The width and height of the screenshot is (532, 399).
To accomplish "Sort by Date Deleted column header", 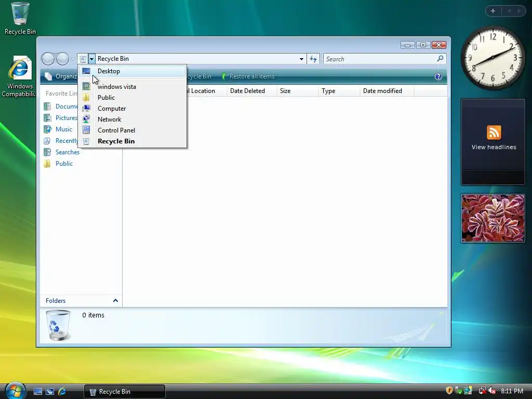I will [x=252, y=91].
